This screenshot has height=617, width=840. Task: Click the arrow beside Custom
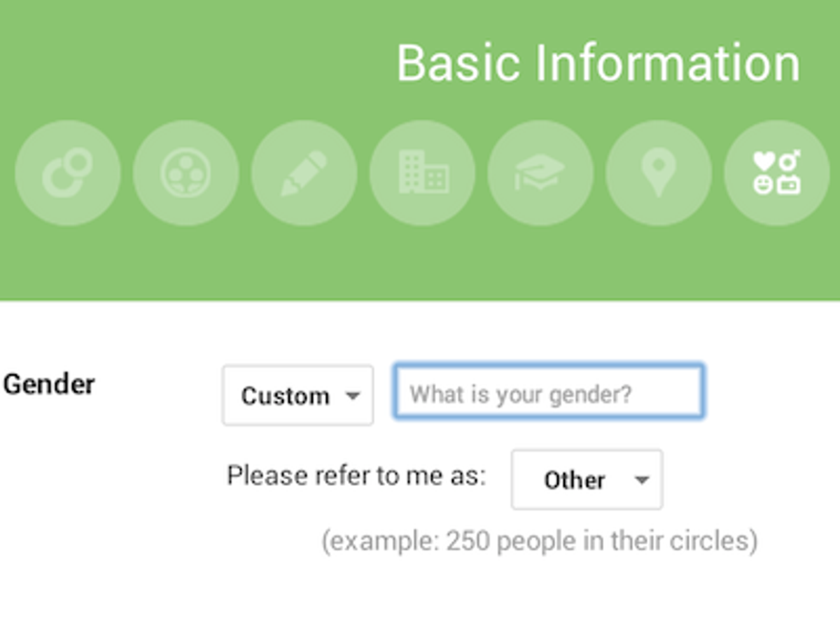click(x=353, y=396)
